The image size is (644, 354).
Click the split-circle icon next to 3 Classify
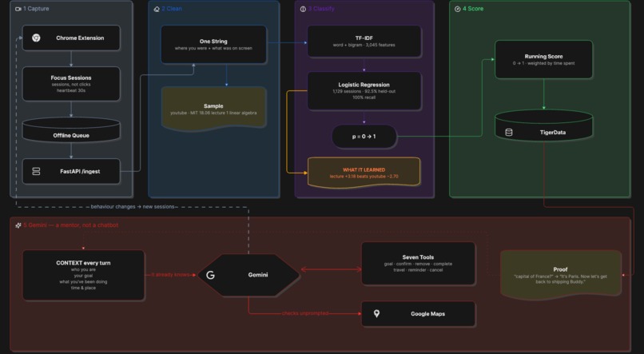pos(303,9)
